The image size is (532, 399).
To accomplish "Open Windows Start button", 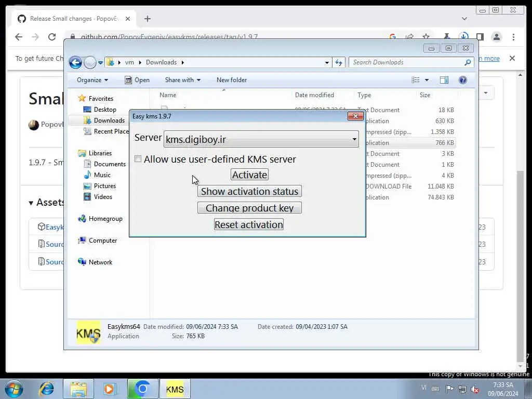I will point(14,389).
